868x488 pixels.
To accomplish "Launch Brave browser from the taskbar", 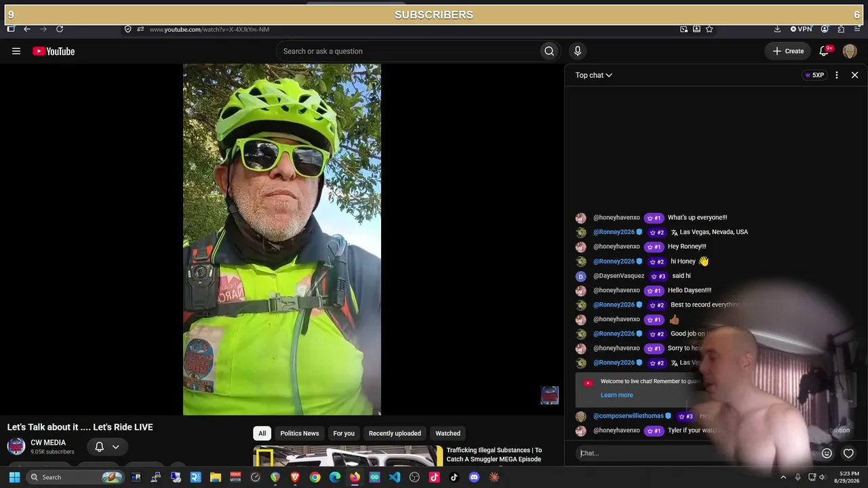I will (295, 477).
